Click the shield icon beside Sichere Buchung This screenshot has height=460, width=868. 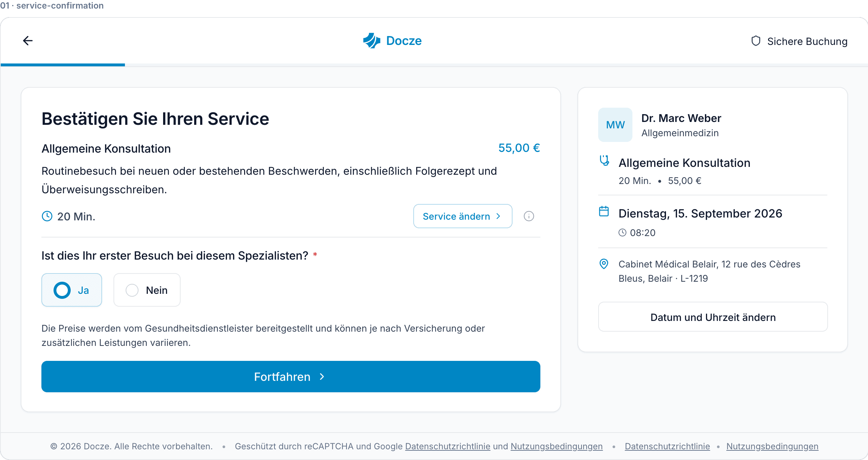(x=756, y=41)
